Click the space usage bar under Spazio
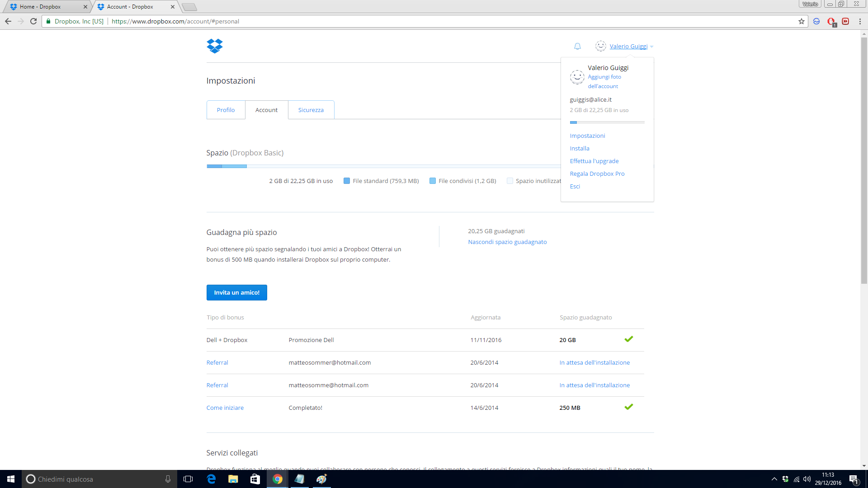 [383, 166]
